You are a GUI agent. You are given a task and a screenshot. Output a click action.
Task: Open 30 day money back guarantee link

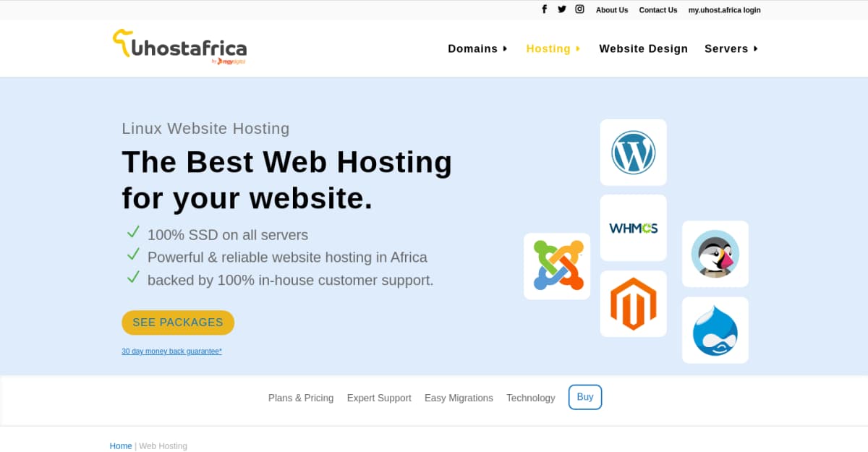[171, 351]
